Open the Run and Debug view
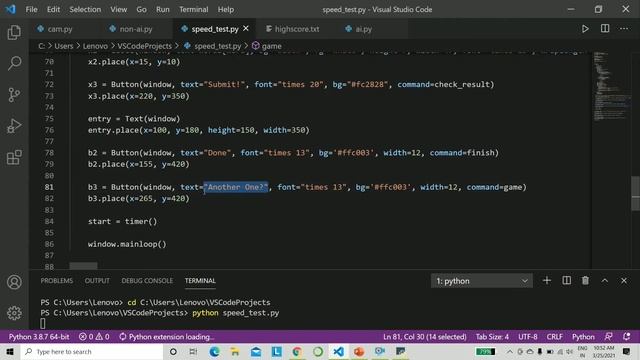Viewport: 640px width, 360px height. click(x=14, y=126)
